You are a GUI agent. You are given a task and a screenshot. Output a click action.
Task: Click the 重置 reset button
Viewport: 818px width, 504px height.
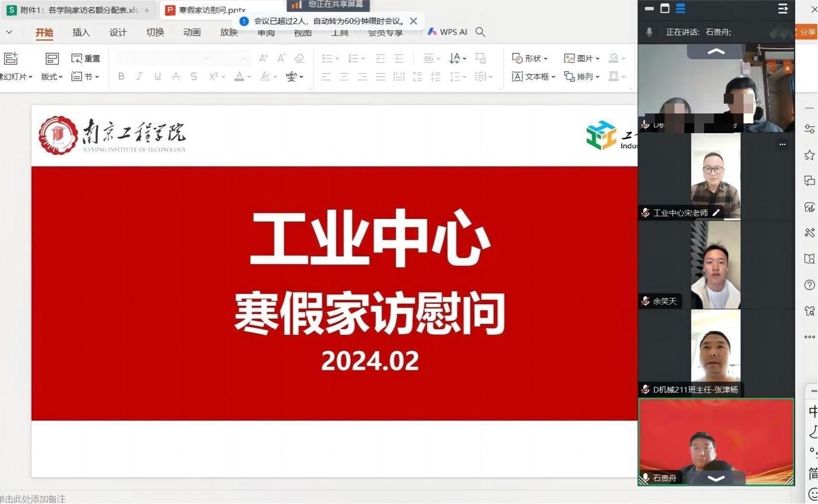tap(86, 58)
